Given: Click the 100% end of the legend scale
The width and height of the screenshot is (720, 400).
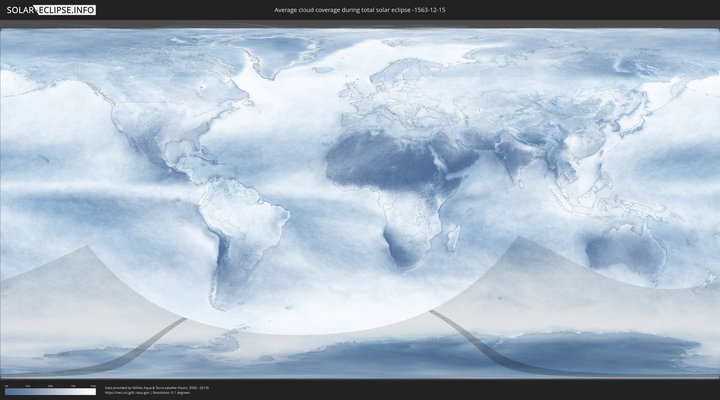Looking at the screenshot, I should [x=94, y=391].
